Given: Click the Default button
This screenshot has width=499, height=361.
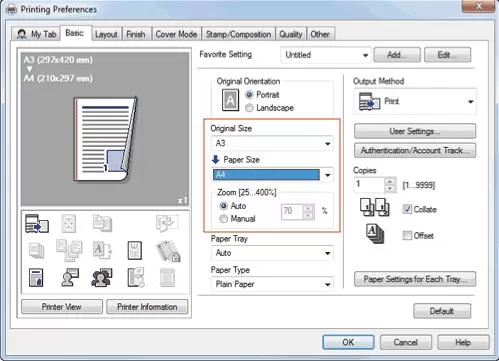Looking at the screenshot, I should [x=442, y=311].
